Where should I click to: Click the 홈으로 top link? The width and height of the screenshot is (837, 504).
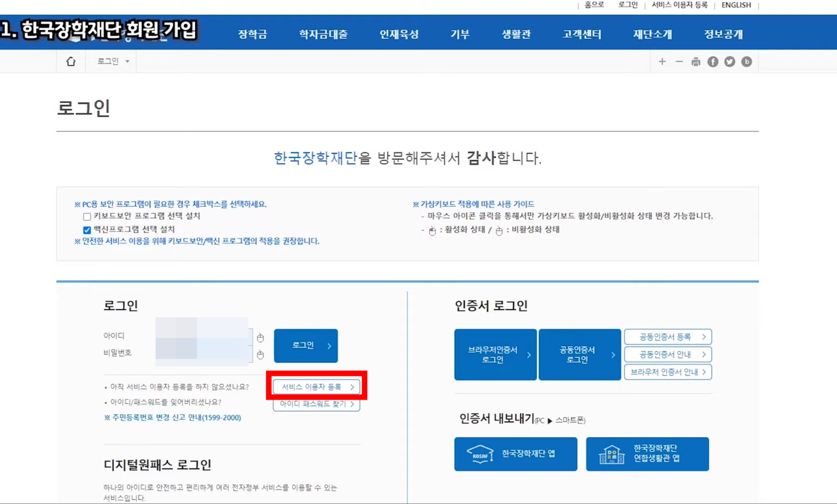click(594, 5)
